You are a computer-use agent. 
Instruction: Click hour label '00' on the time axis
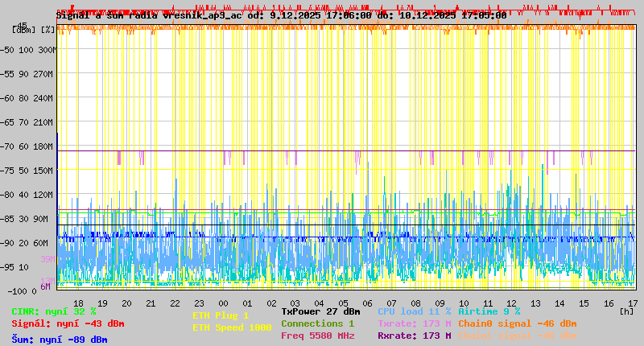pos(223,303)
